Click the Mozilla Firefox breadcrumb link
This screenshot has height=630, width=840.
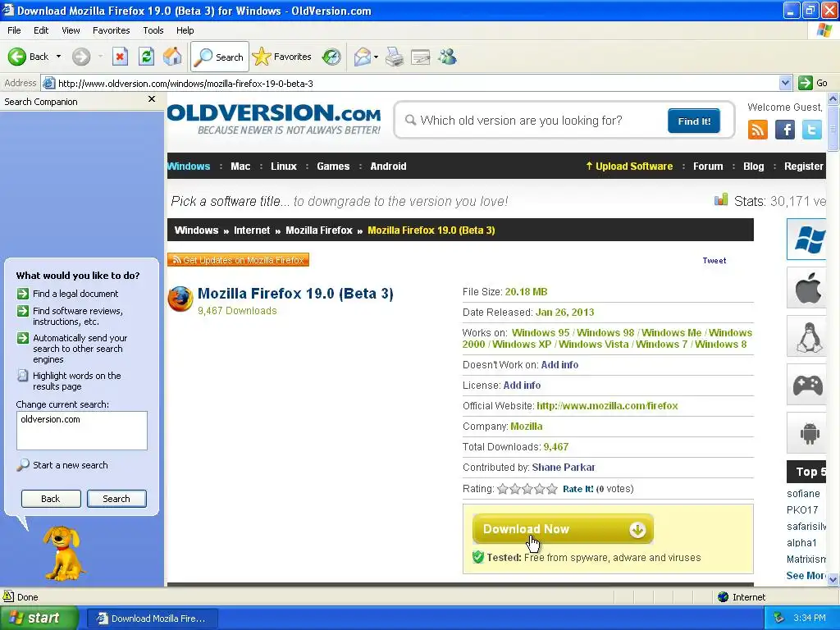coord(319,231)
